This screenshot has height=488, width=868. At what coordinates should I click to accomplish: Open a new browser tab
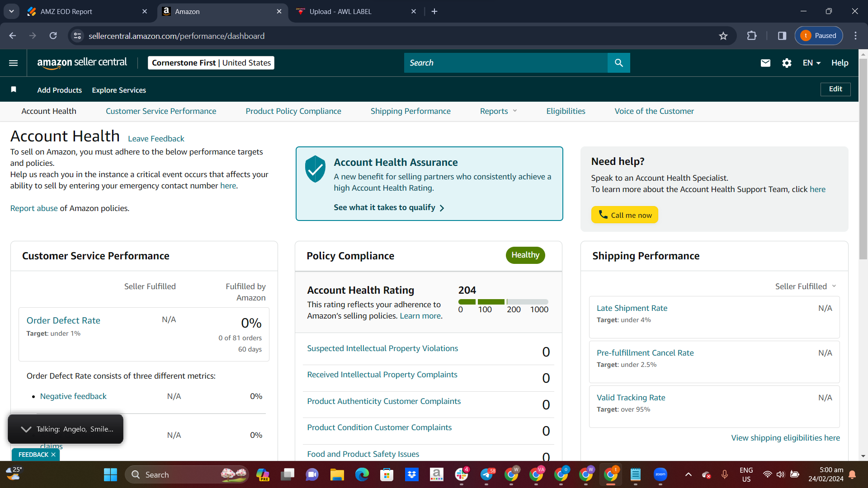[434, 11]
